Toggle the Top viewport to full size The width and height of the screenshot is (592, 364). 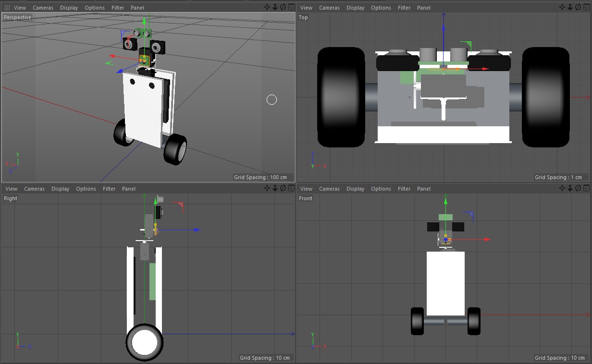pyautogui.click(x=586, y=7)
